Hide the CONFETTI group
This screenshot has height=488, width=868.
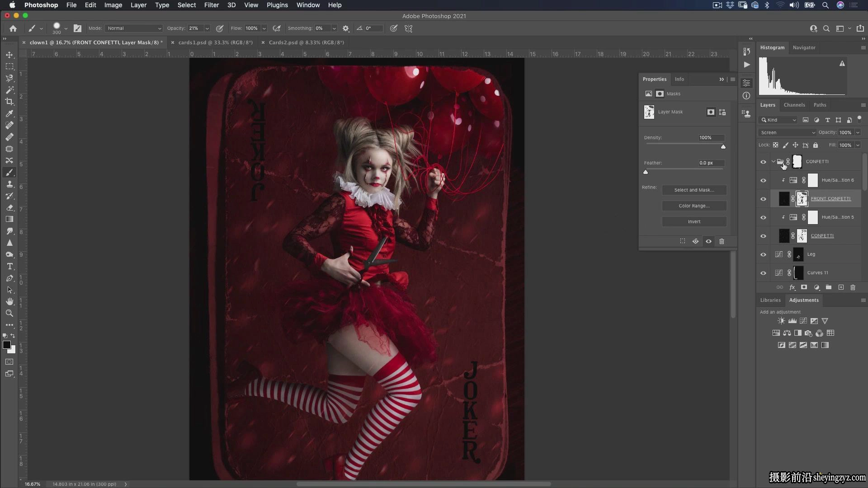click(x=764, y=162)
